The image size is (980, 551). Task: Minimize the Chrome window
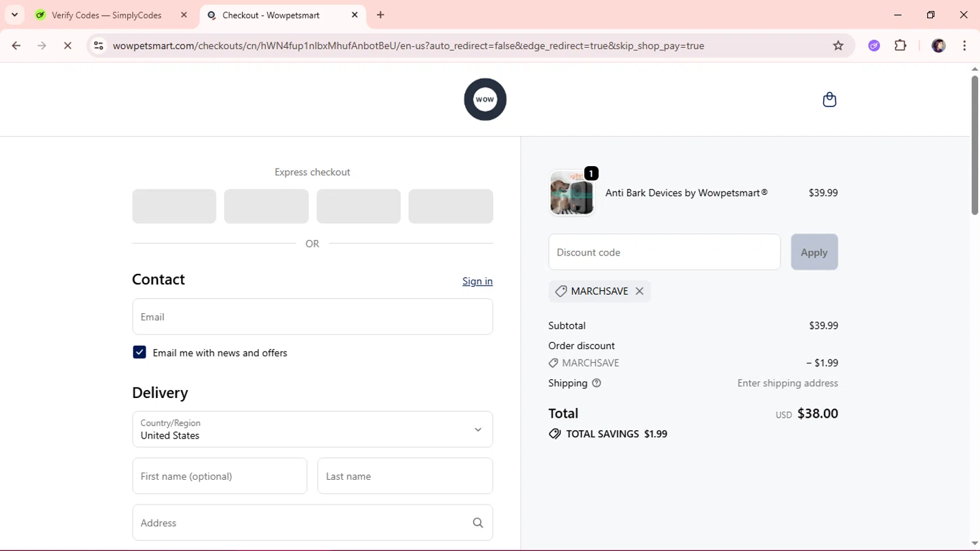[x=898, y=14]
